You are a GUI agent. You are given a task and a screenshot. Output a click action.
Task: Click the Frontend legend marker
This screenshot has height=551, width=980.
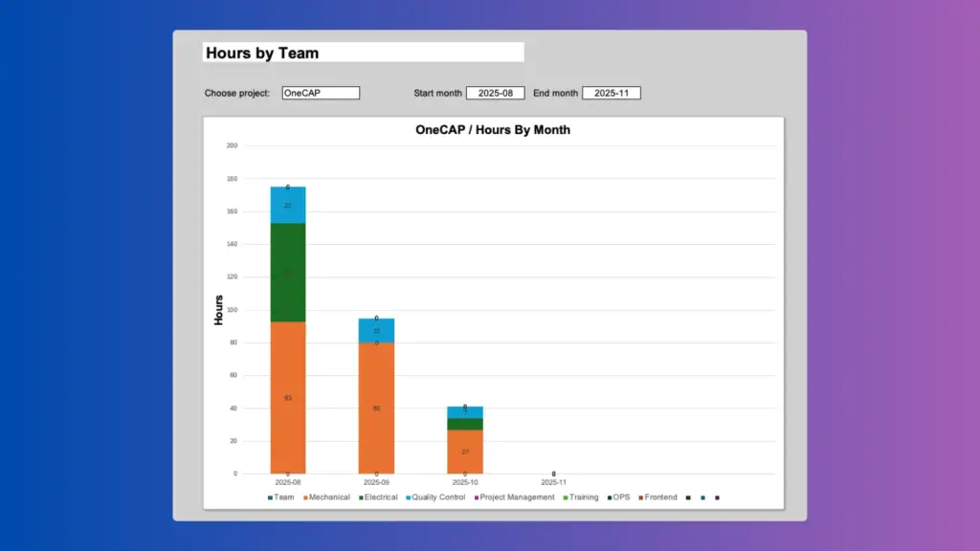point(639,497)
